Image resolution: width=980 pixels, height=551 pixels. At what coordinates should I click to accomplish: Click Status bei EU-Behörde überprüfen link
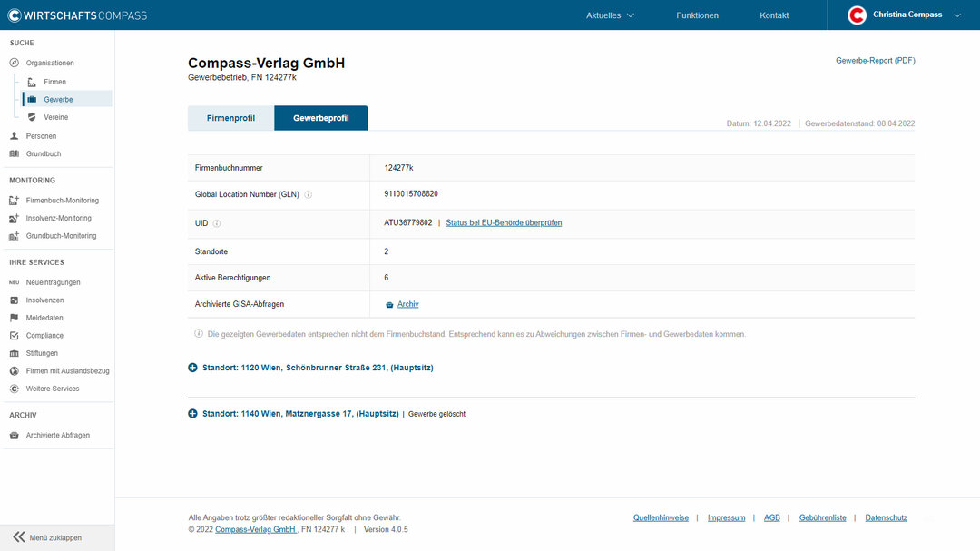504,222
